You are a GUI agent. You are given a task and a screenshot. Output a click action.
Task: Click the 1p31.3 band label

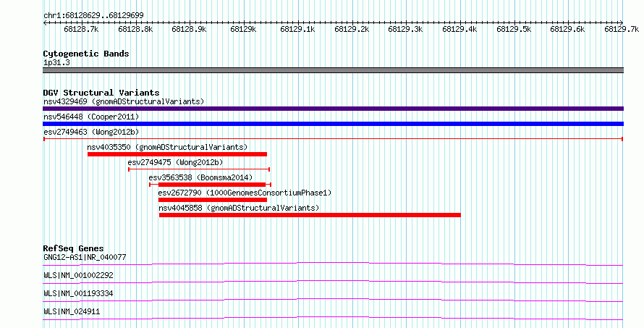pos(56,63)
